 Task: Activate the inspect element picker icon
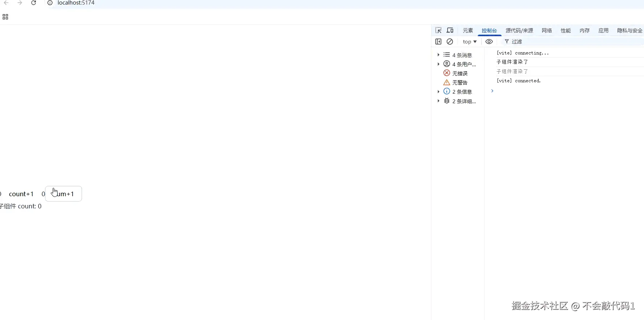tap(438, 30)
